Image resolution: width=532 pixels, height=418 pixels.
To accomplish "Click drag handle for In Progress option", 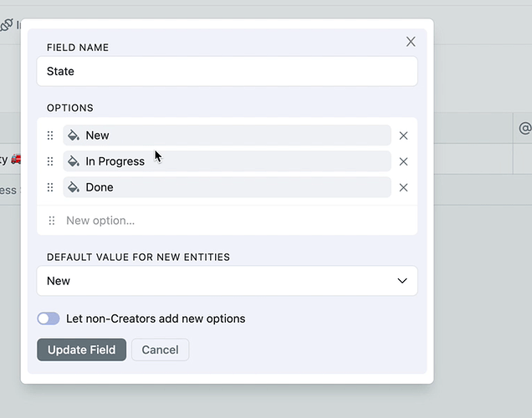I will point(50,161).
